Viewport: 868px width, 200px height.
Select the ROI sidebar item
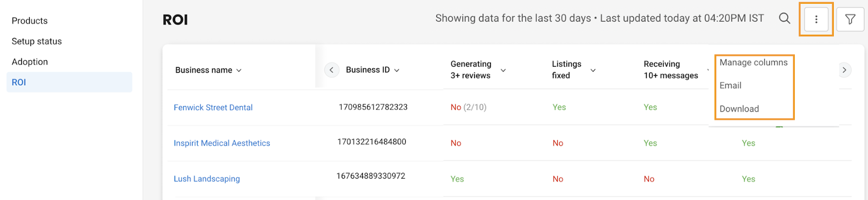point(69,82)
